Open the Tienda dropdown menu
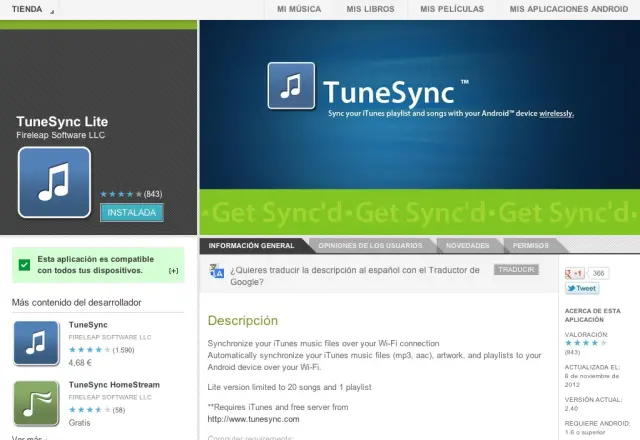 point(26,8)
